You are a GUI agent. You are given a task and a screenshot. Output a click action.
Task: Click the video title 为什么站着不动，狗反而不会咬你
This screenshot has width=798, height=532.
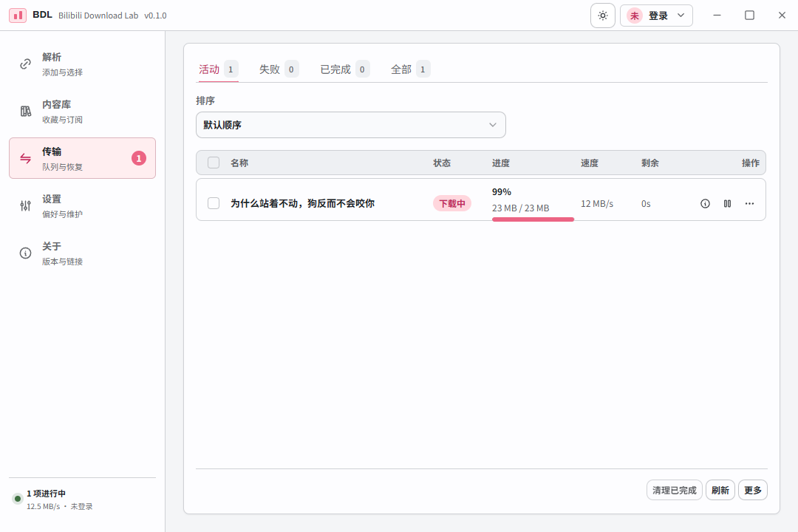(302, 204)
